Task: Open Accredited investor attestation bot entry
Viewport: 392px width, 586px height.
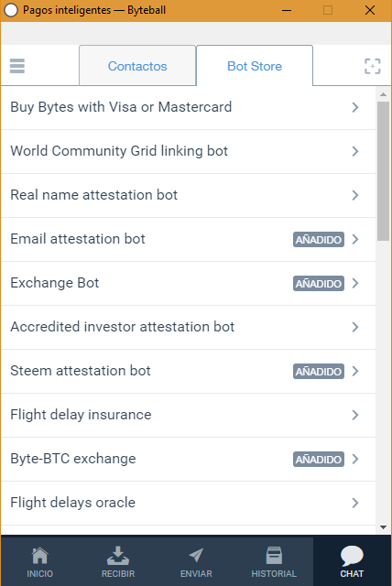Action: [x=189, y=328]
